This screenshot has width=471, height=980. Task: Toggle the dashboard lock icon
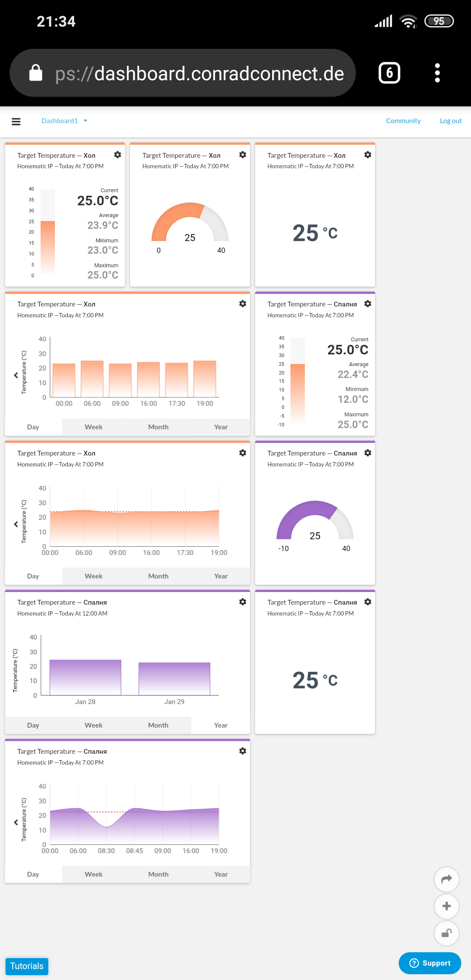447,933
